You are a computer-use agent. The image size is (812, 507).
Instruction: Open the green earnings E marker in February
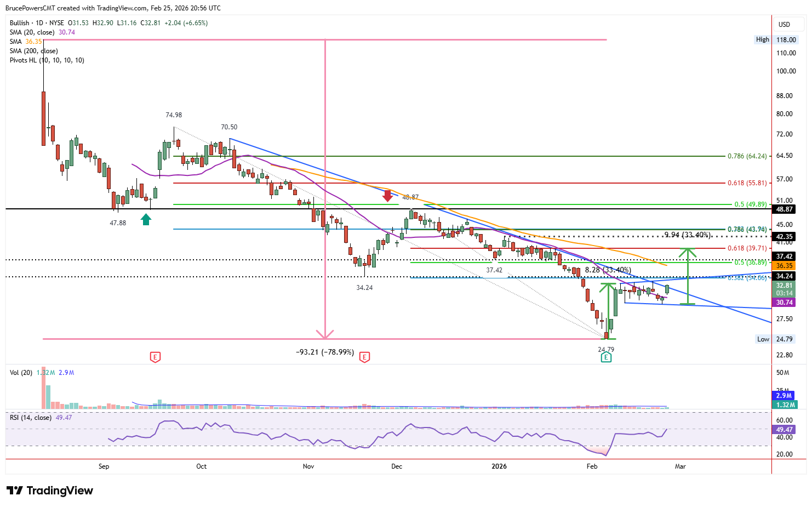tap(606, 357)
